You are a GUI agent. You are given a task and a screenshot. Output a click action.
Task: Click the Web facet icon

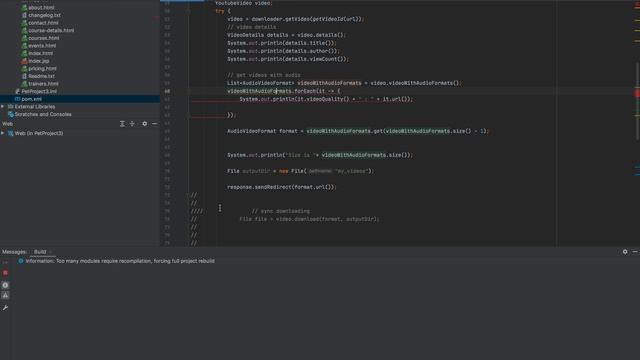point(11,133)
